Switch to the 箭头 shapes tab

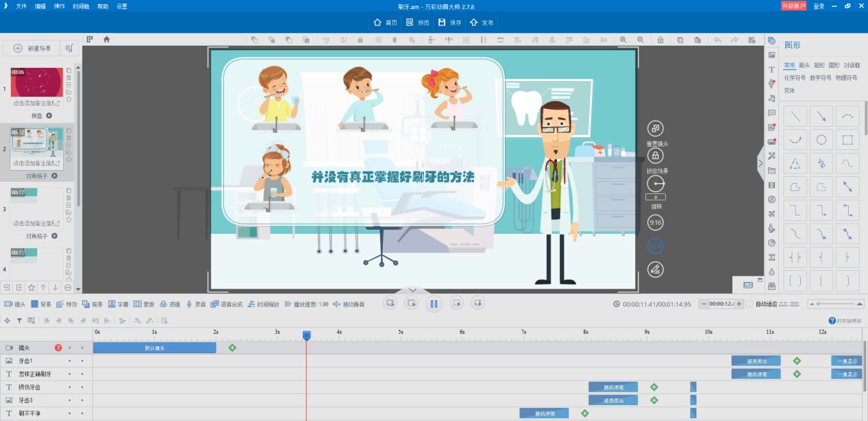coord(804,66)
